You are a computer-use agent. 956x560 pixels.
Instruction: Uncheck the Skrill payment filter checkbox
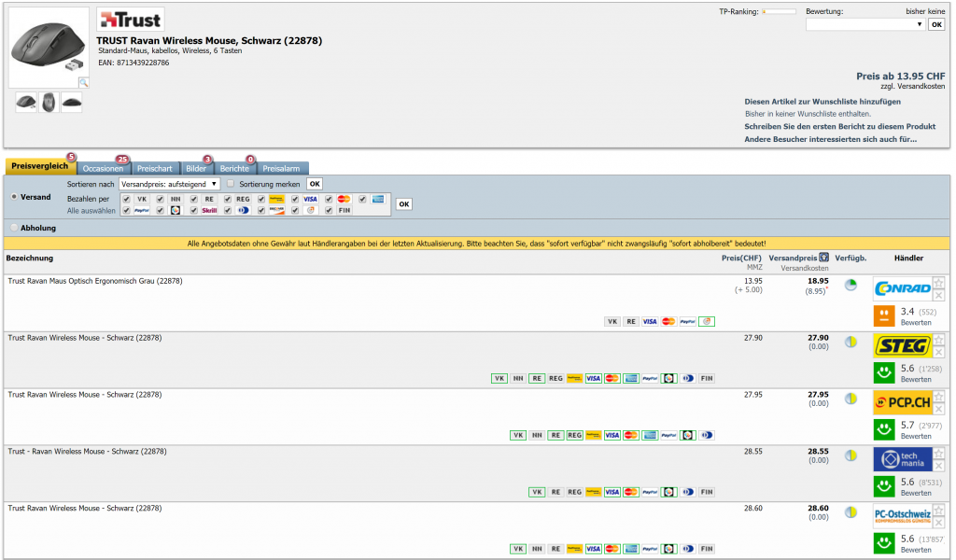click(x=194, y=211)
